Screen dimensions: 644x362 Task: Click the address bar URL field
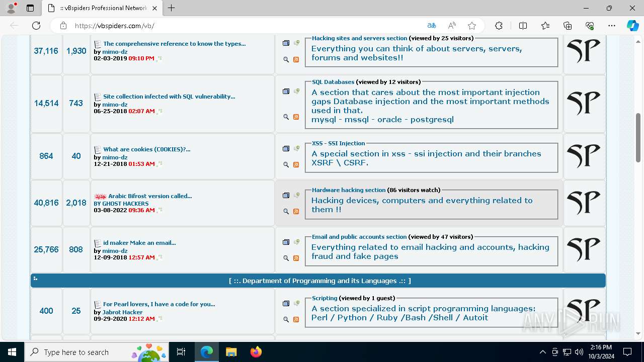point(247,26)
